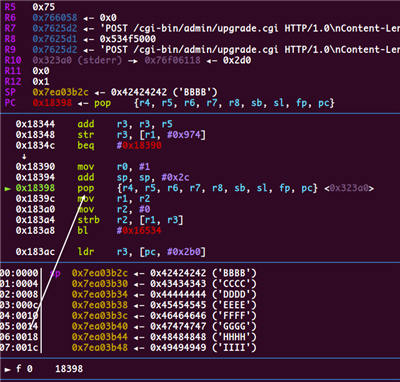The height and width of the screenshot is (382, 400).
Task: Click the down arrow below beq instruction
Action: tap(24, 156)
